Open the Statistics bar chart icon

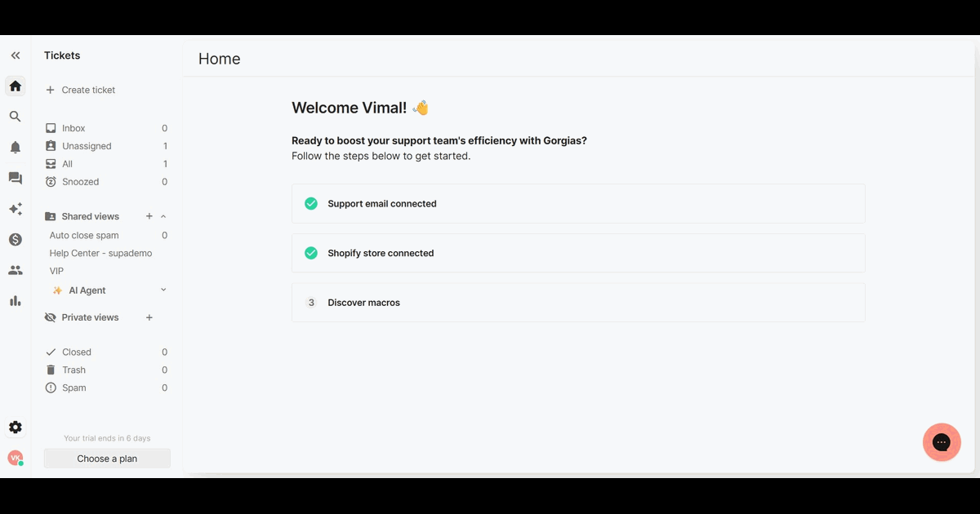(15, 301)
